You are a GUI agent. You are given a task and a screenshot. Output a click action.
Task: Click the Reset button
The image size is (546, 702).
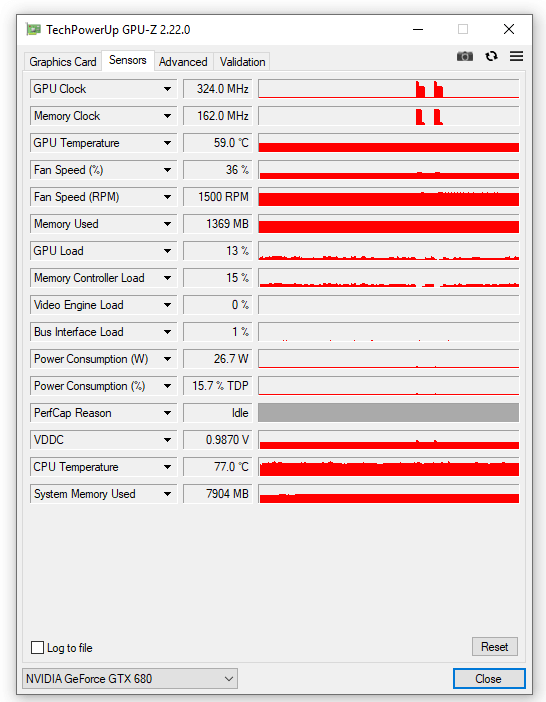[x=495, y=646]
